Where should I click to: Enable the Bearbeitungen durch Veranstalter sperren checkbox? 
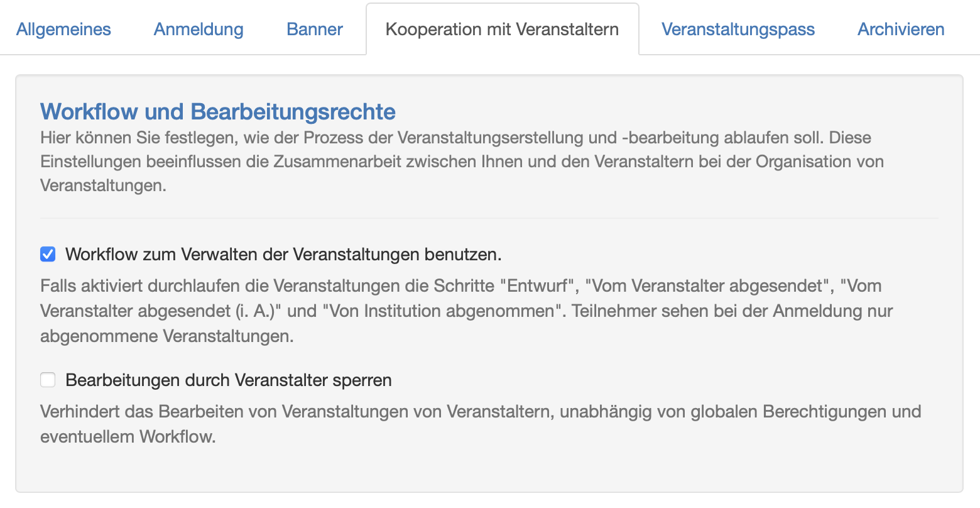[x=48, y=380]
